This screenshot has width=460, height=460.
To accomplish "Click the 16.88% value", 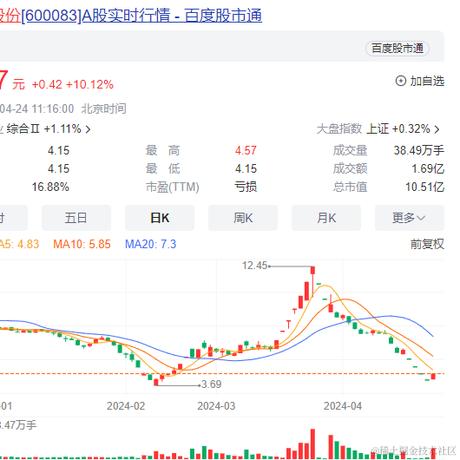I will click(x=51, y=187).
